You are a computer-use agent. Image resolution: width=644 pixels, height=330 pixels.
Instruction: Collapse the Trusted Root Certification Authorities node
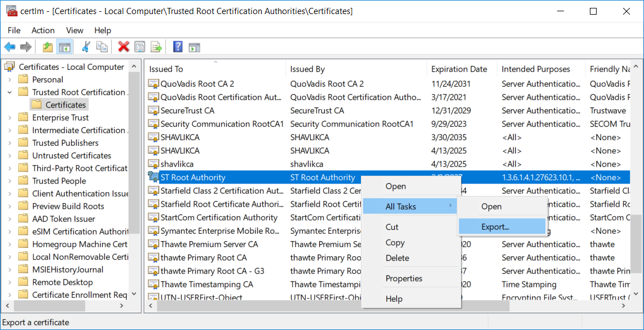(x=10, y=92)
